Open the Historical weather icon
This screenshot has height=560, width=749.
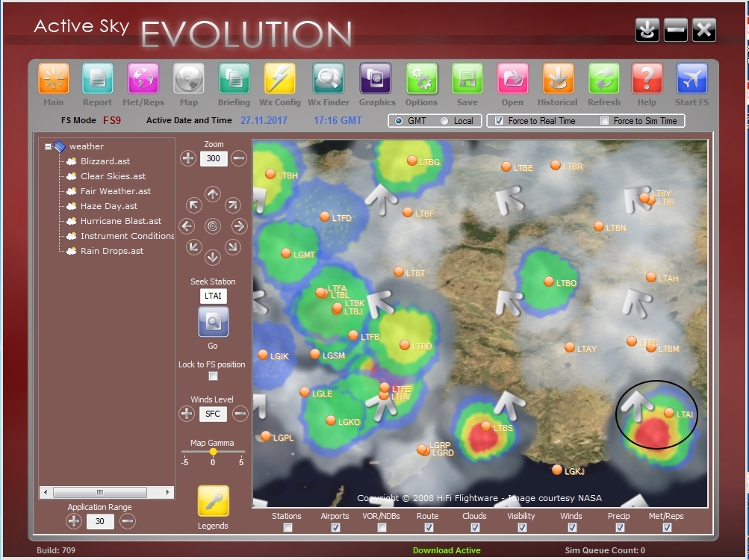tap(558, 78)
